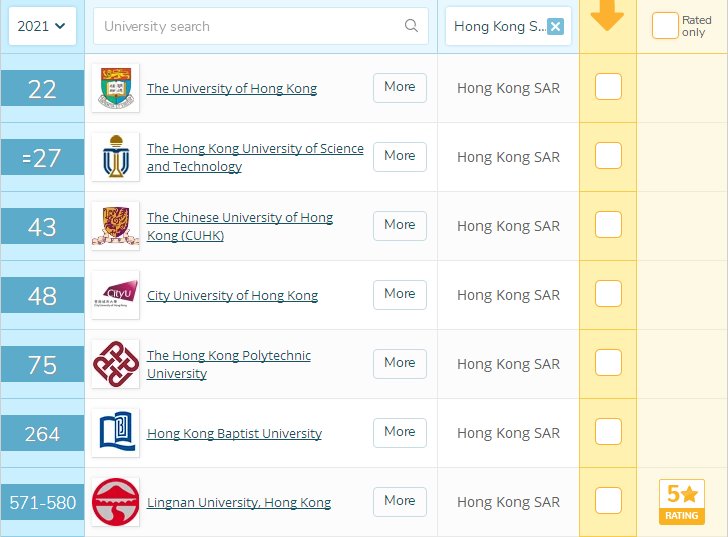The width and height of the screenshot is (728, 537).
Task: Check the compare box for Lingnan University
Action: coord(608,501)
